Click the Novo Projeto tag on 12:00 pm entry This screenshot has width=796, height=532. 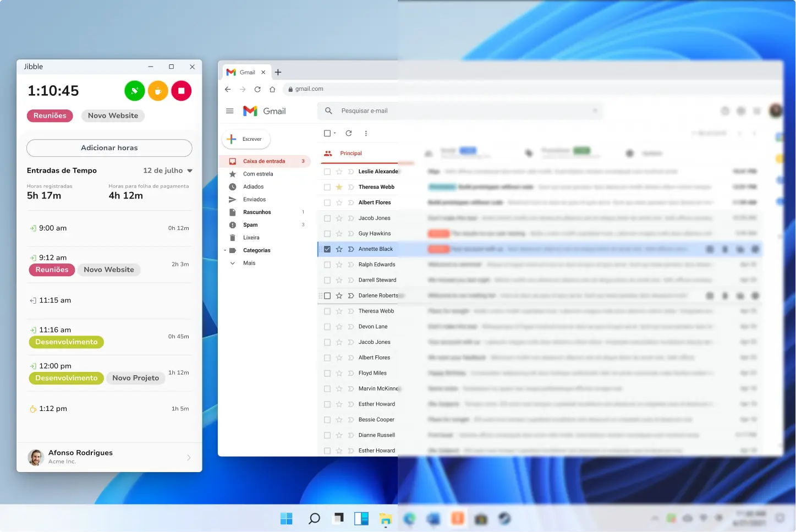(136, 378)
